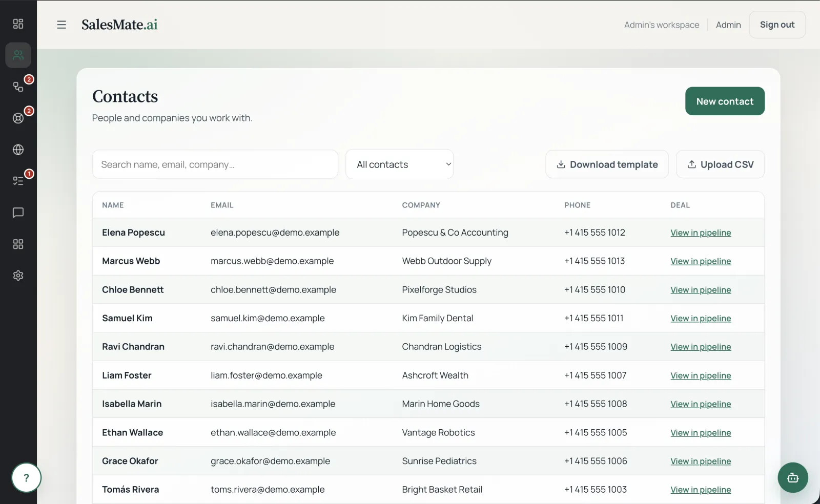Click Admin's workspace label

(x=662, y=25)
